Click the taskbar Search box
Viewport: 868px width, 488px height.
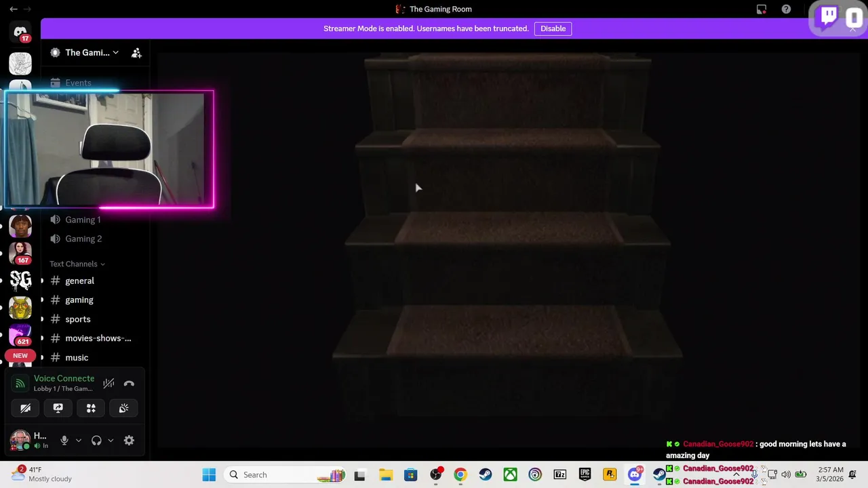point(285,474)
